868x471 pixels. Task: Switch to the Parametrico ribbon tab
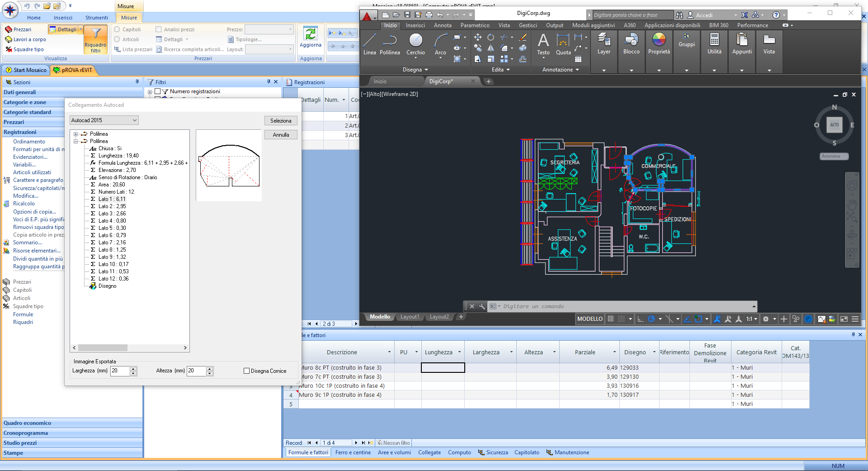[x=475, y=25]
